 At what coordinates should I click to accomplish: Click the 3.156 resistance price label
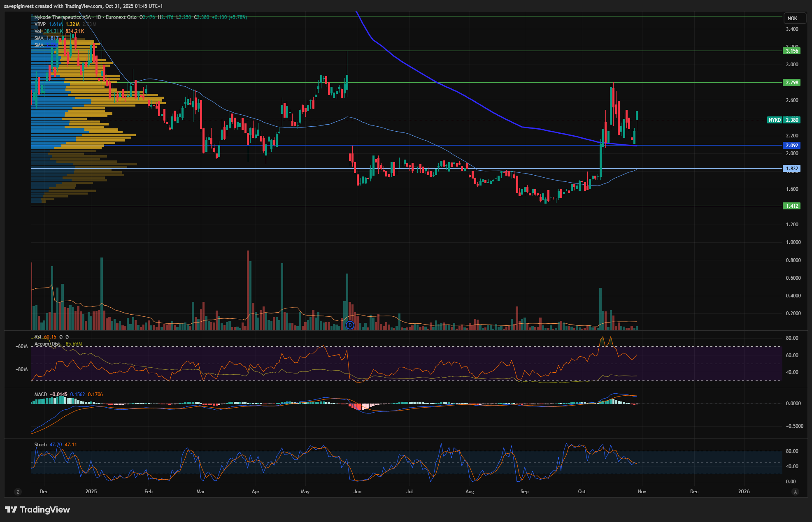pos(791,51)
